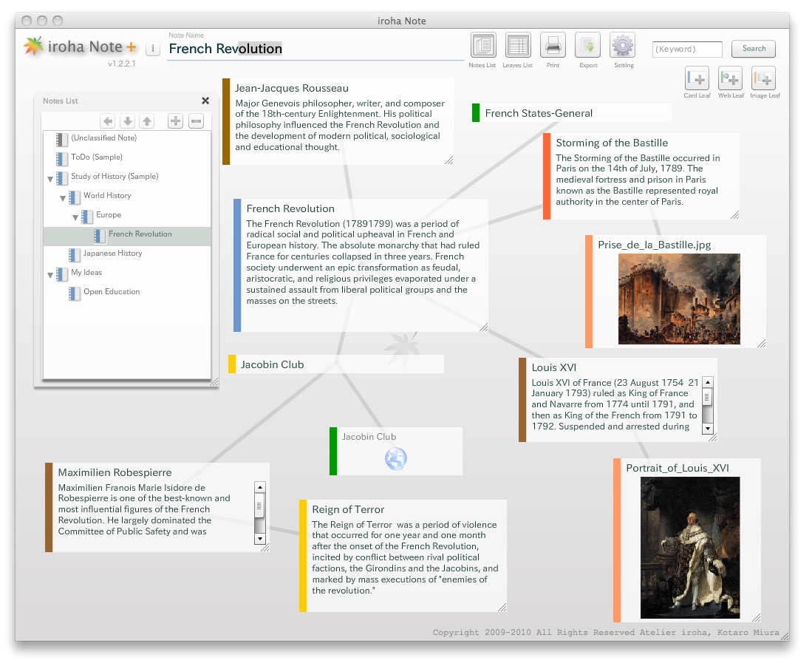
Task: Select the French States-General leaf title
Action: click(539, 113)
